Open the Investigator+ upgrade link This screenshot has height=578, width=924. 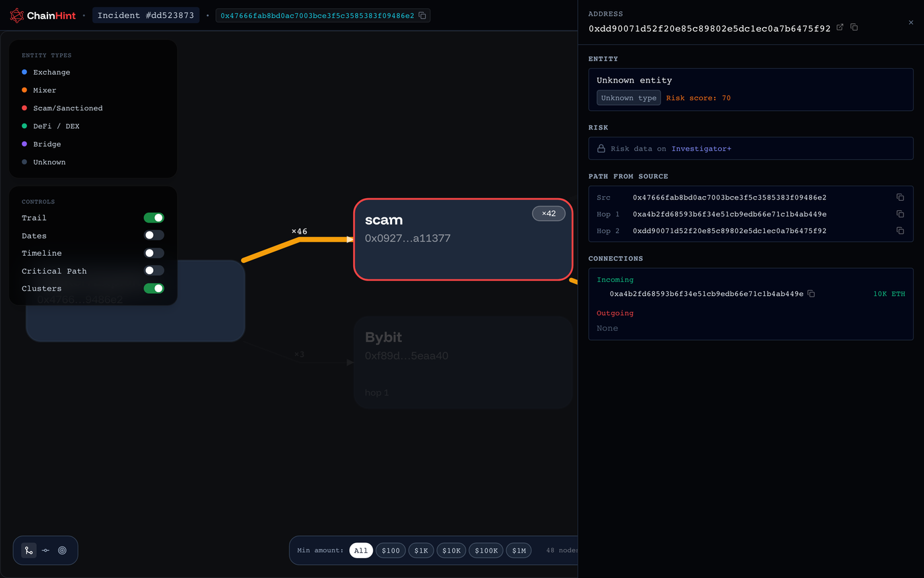701,149
